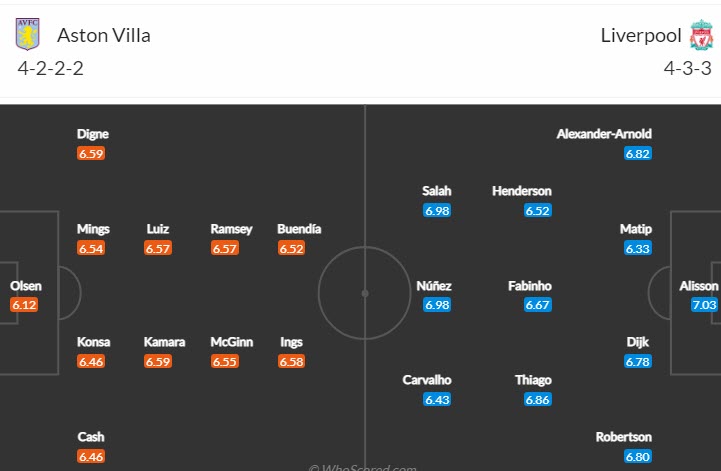Select player Núñez on the pitch
This screenshot has width=721, height=471.
(x=434, y=286)
